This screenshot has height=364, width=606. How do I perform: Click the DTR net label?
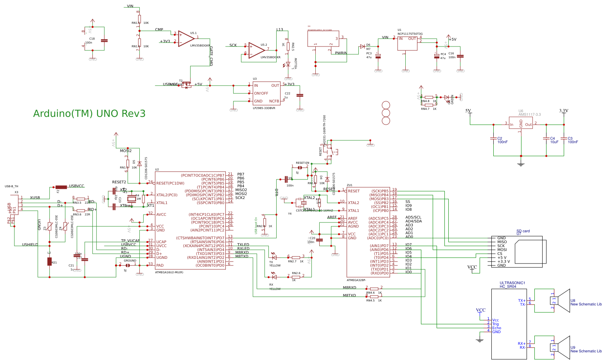pos(276,192)
